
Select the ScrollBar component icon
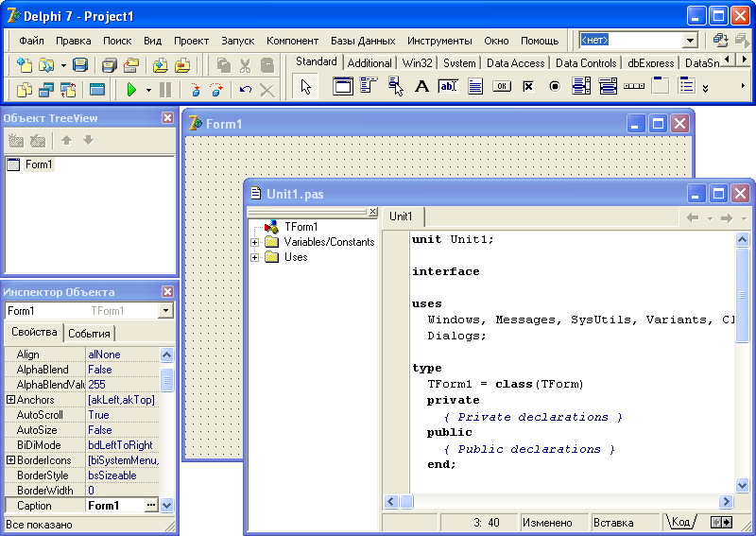click(x=634, y=86)
